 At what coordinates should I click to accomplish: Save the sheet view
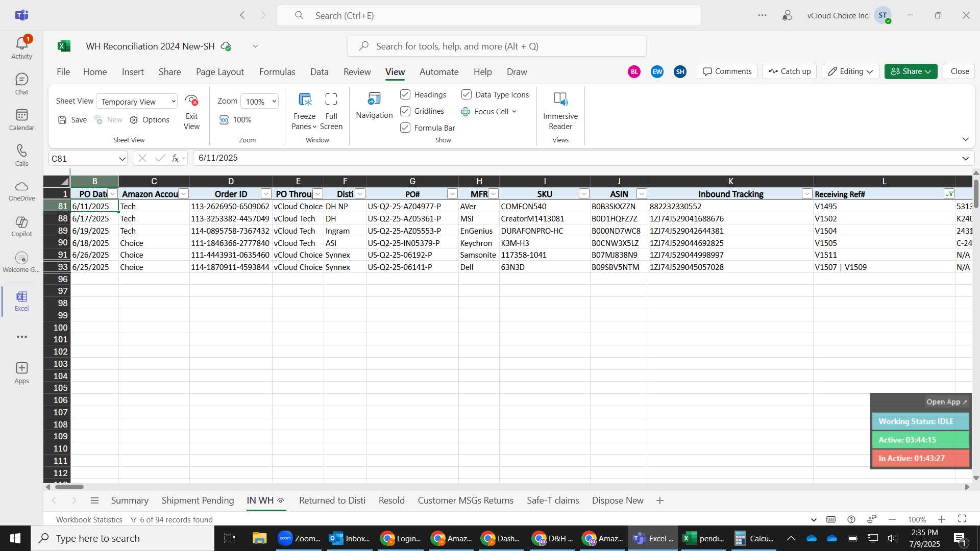click(x=72, y=120)
